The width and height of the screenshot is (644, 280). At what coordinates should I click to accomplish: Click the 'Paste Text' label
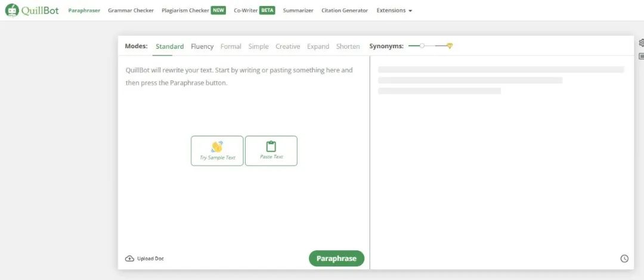tap(271, 157)
